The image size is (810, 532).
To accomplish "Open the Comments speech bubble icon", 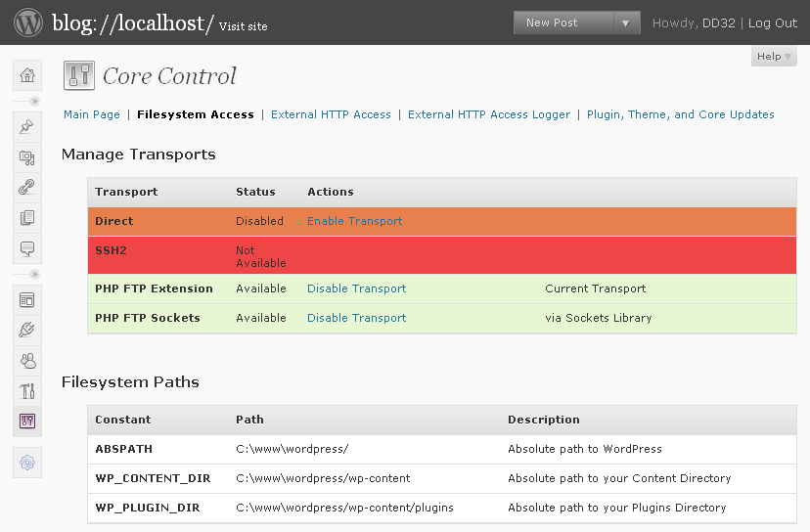I will (x=27, y=248).
